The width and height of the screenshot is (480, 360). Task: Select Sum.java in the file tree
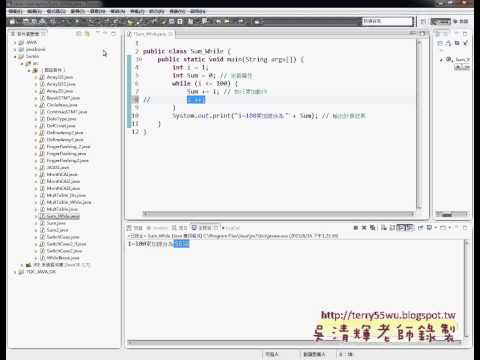point(53,223)
